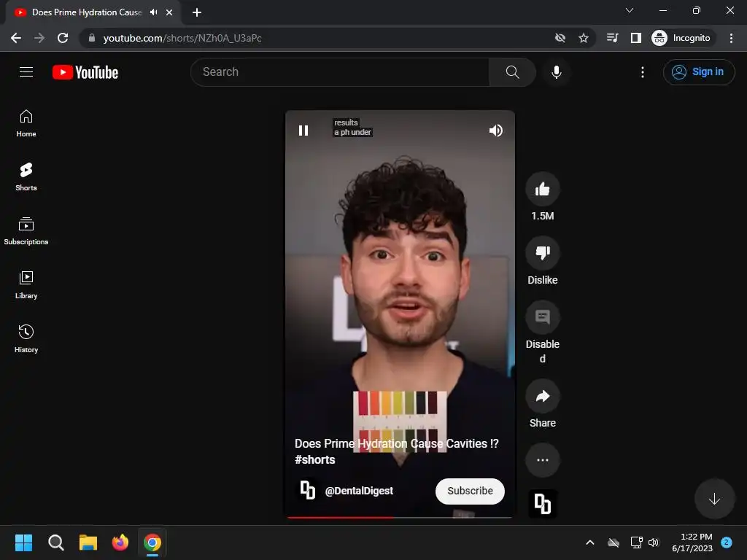Open YouTube settings three-dot menu
The height and width of the screenshot is (560, 747).
pos(642,72)
